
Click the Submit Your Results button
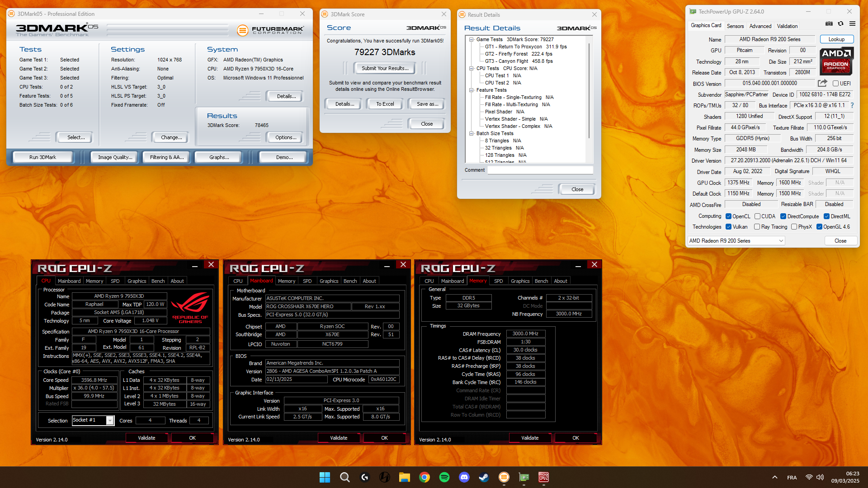385,68
